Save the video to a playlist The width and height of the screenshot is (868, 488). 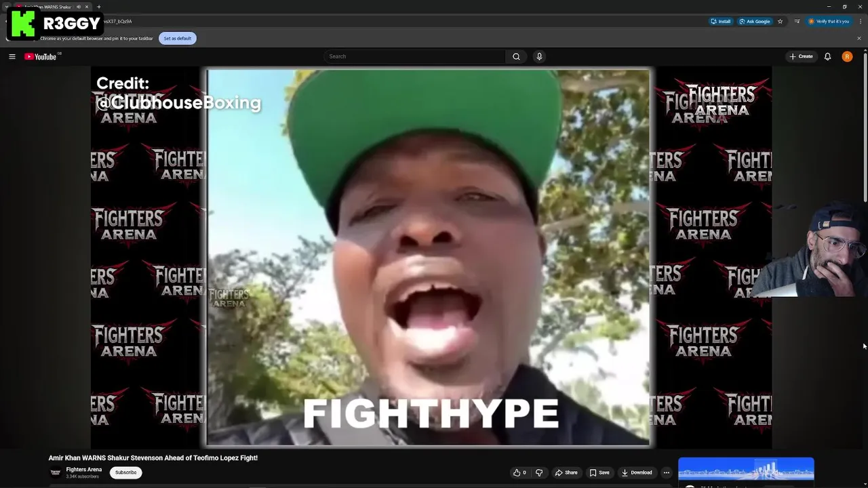click(599, 472)
